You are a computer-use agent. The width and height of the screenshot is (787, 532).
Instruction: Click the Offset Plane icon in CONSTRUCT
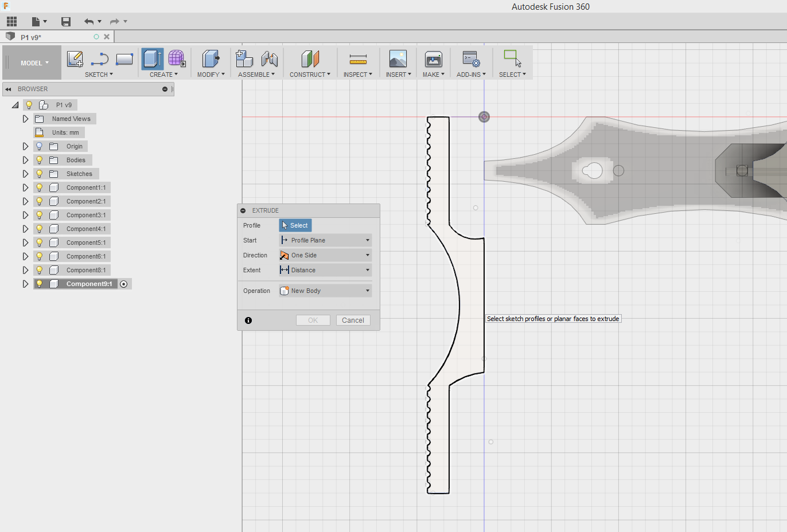click(x=310, y=58)
